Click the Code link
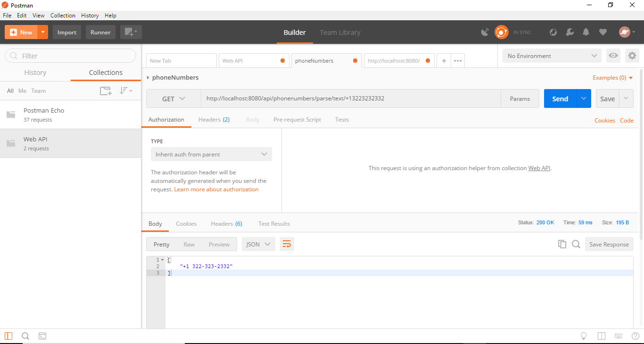This screenshot has height=344, width=644. tap(627, 120)
